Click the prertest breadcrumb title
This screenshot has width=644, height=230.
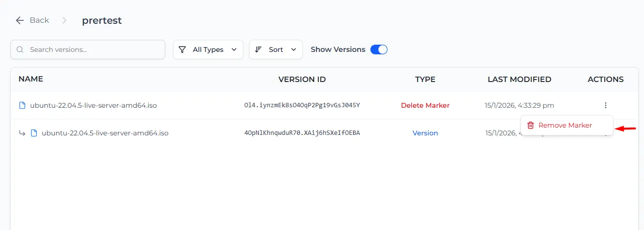point(102,20)
